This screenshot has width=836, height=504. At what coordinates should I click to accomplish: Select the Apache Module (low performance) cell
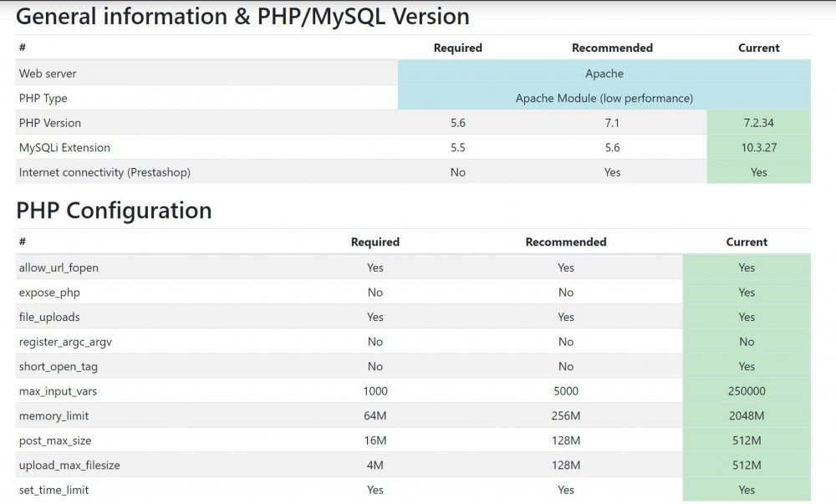[x=604, y=98]
